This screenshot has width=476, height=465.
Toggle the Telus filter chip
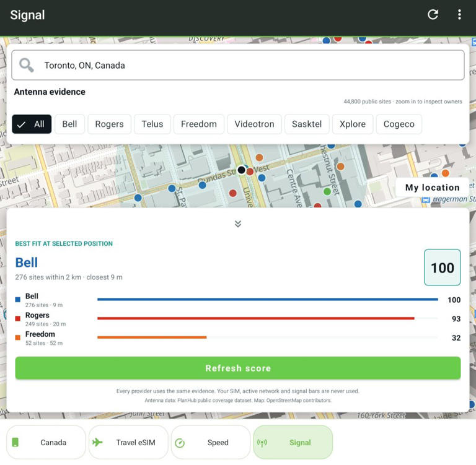152,124
